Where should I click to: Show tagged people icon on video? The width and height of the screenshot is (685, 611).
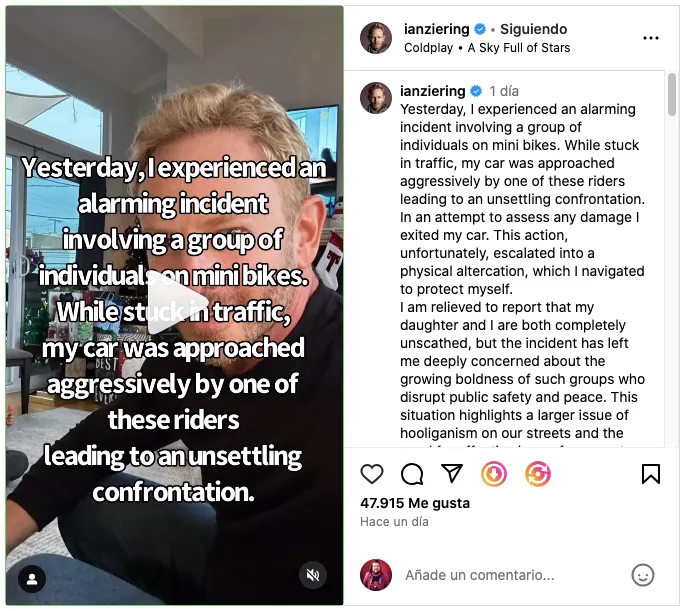[x=32, y=579]
